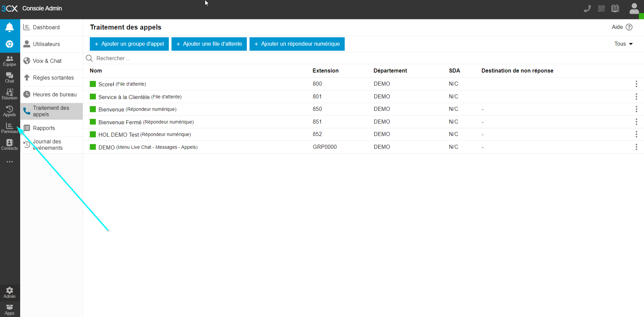Open the Chrome extension icon in sidebar
The height and width of the screenshot is (317, 644).
click(10, 44)
